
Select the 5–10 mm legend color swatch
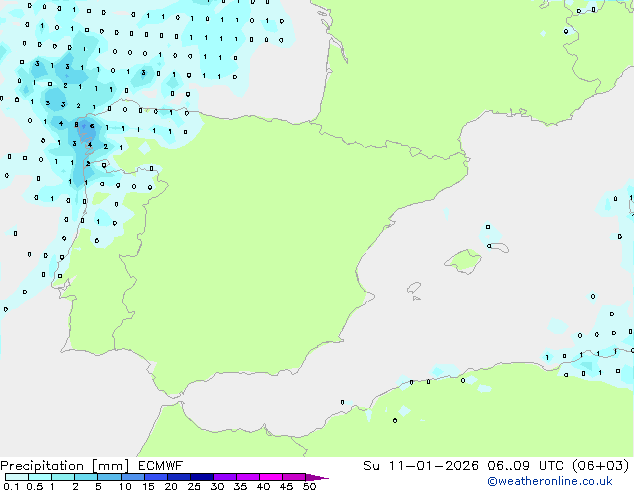click(110, 477)
